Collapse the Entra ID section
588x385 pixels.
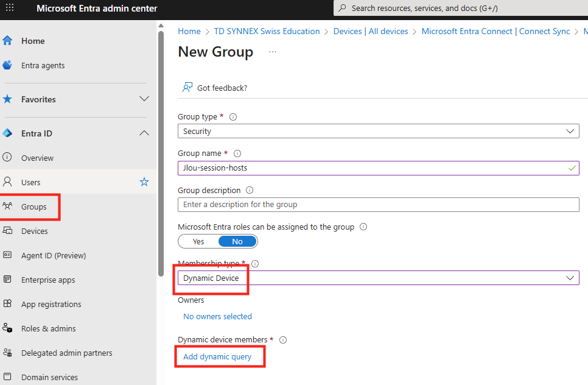point(144,133)
